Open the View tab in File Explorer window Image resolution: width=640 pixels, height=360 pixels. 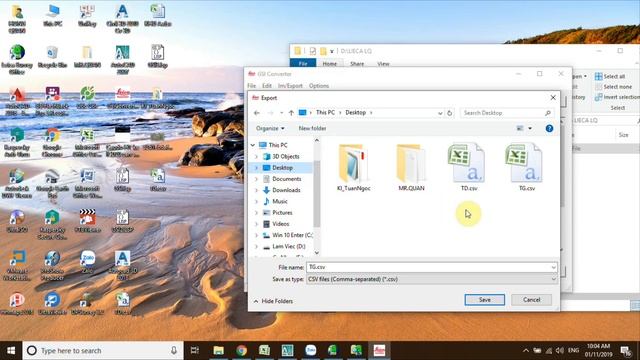(x=383, y=64)
